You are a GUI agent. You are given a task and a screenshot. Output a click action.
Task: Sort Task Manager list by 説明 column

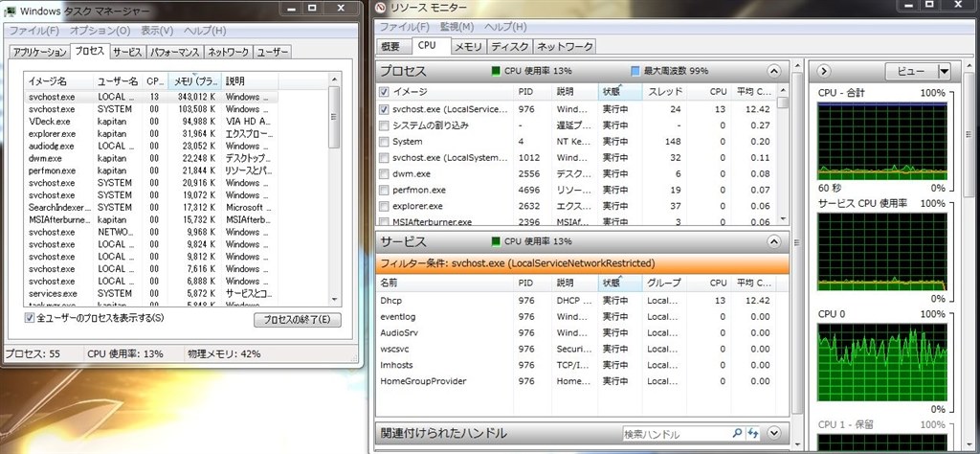250,82
